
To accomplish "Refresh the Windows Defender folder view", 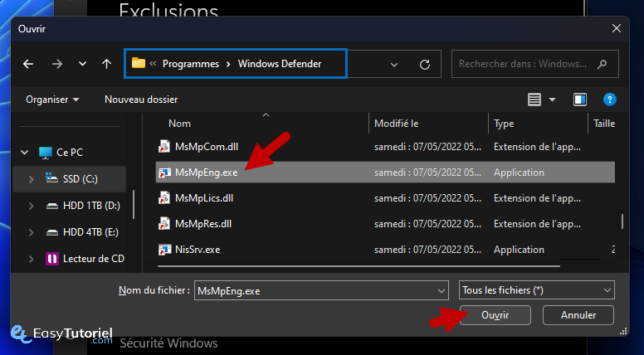I will (425, 64).
